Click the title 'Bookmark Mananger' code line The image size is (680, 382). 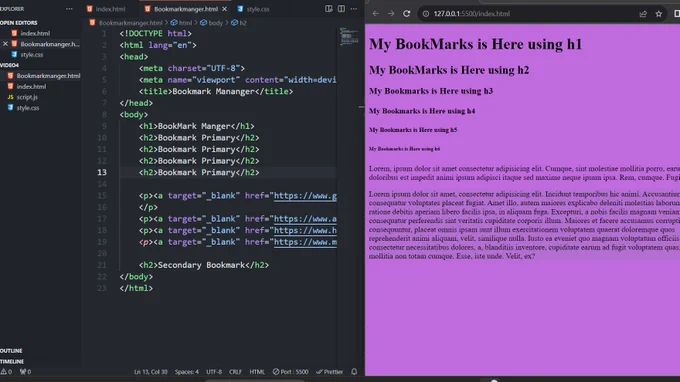[216, 91]
